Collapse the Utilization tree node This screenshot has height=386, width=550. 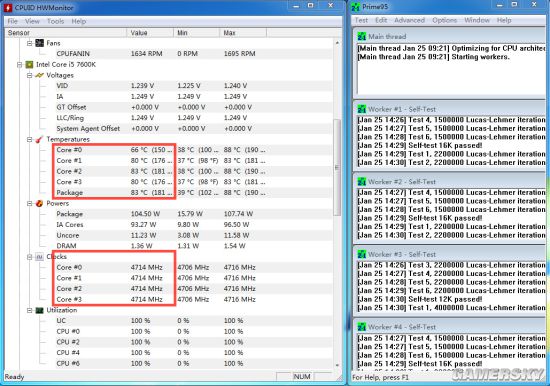30,310
